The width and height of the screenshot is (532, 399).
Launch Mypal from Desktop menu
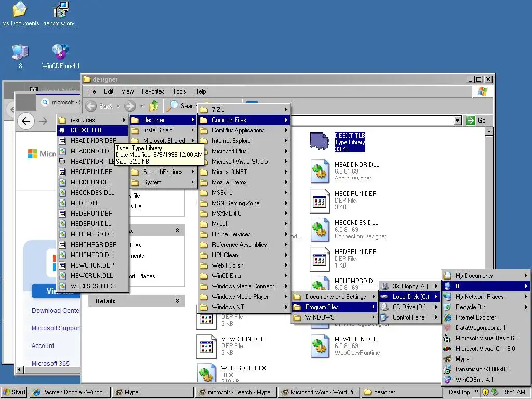[x=486, y=359]
